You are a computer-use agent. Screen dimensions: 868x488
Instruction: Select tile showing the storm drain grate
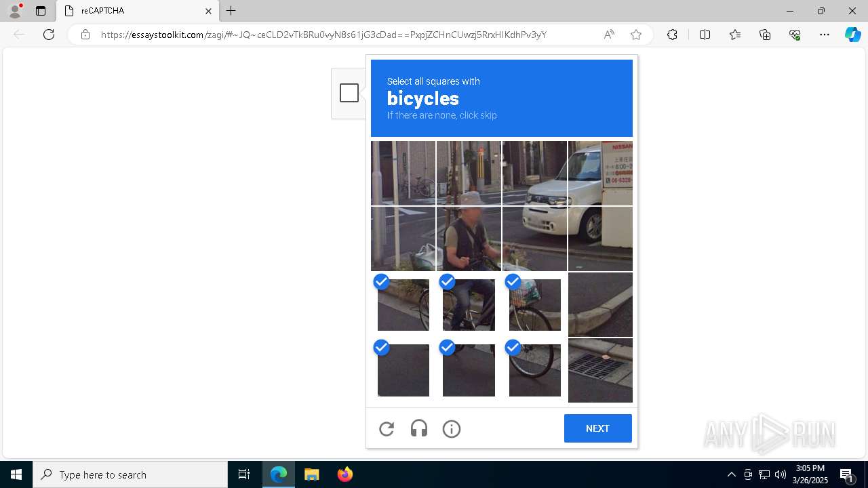600,370
